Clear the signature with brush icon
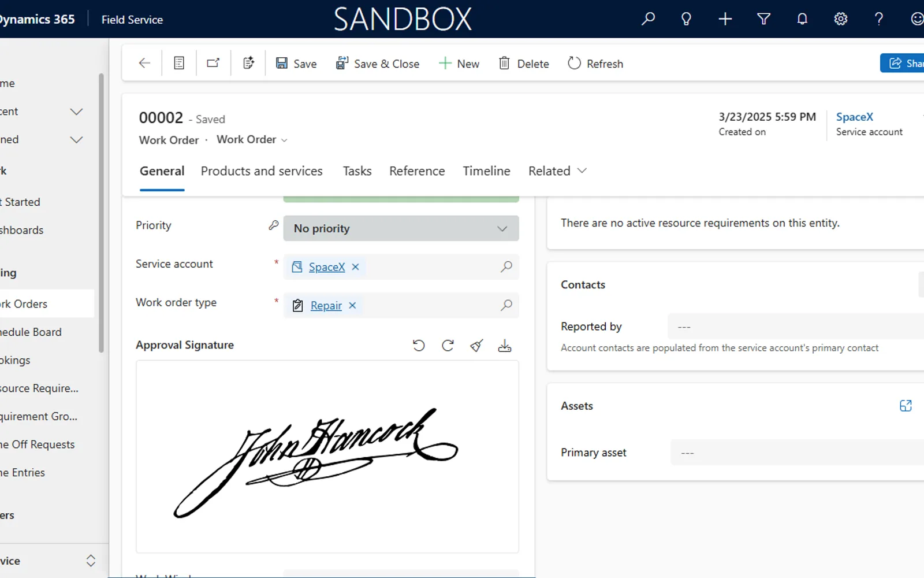924x578 pixels. point(476,346)
